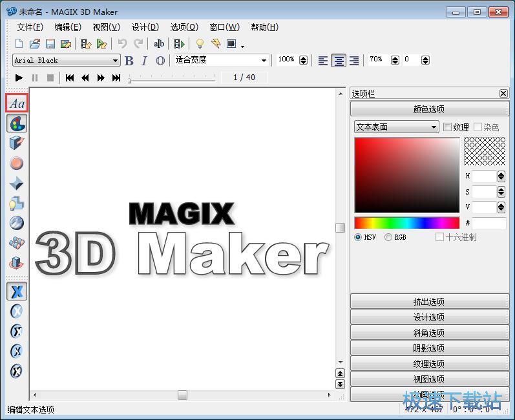This screenshot has height=420, width=515.
Task: Select the blue bevel star tool
Action: [16, 184]
